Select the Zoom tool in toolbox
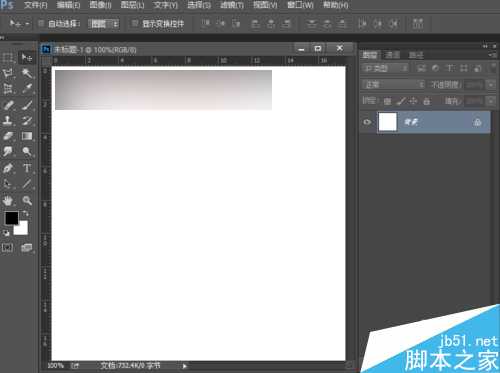The height and width of the screenshot is (373, 500). point(27,200)
